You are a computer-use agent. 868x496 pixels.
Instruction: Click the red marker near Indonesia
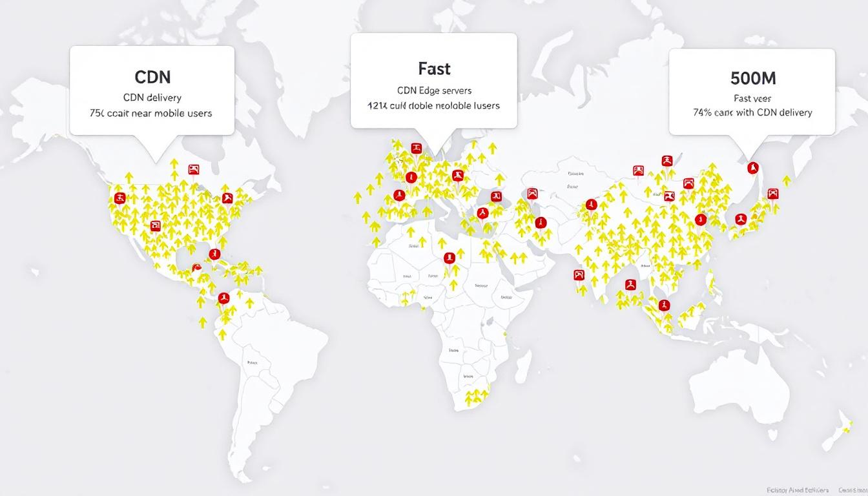tap(663, 304)
